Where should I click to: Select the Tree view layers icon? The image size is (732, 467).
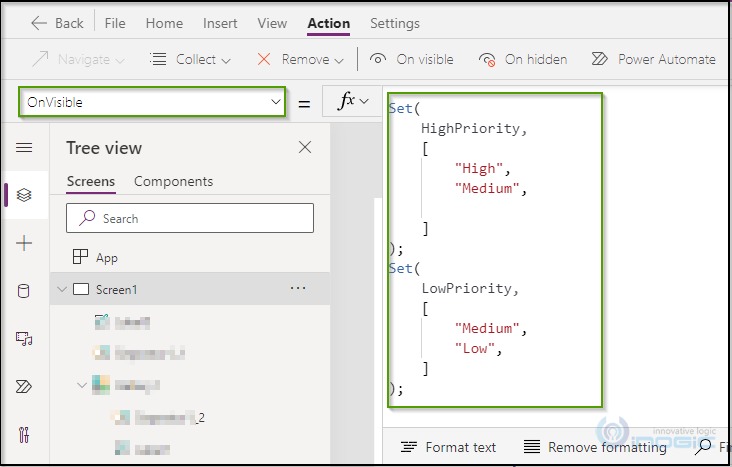tap(24, 195)
